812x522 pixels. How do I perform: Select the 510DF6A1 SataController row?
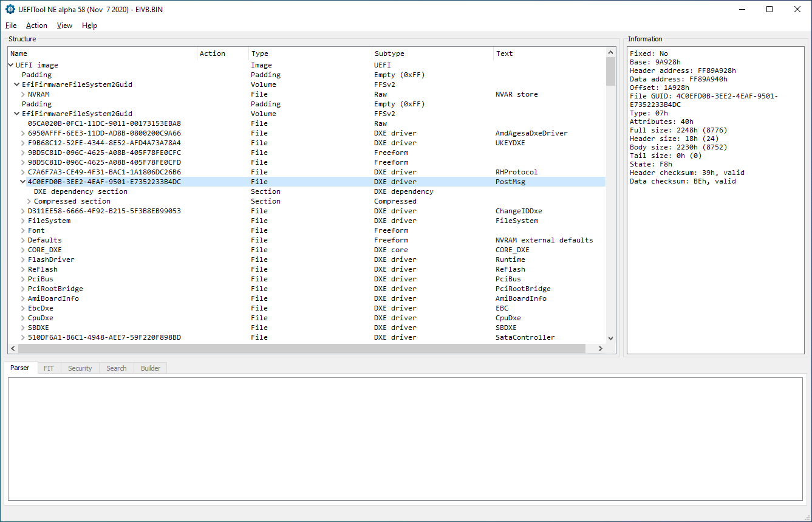(307, 337)
